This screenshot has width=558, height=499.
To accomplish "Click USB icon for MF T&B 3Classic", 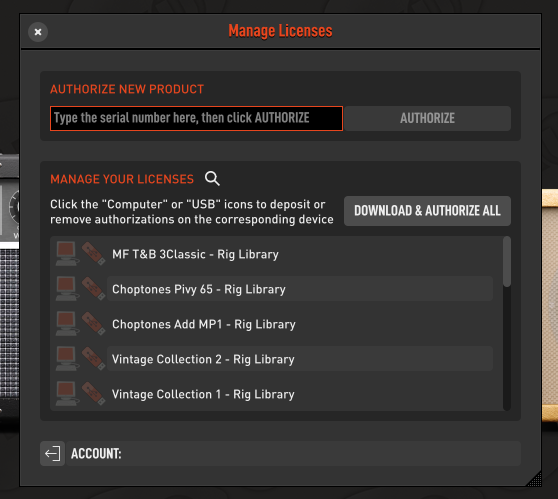I will coord(93,254).
